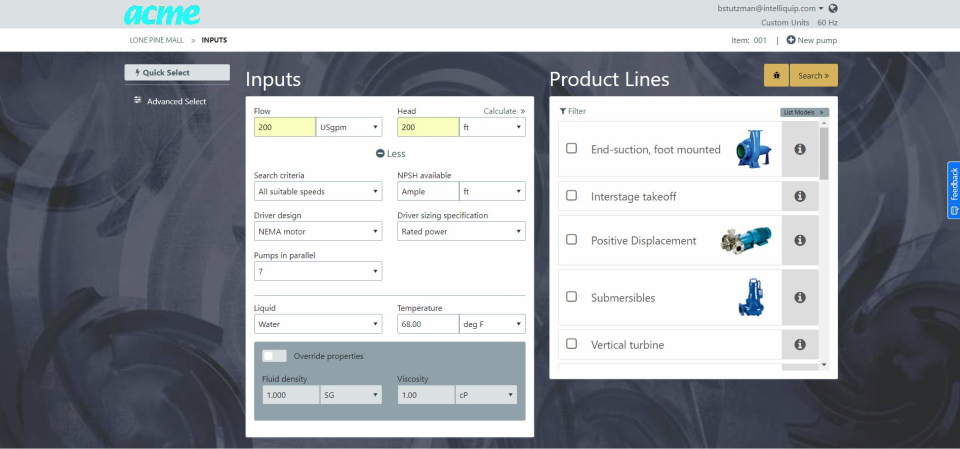Switch to Advanced Select mode
The height and width of the screenshot is (449, 960).
point(176,101)
